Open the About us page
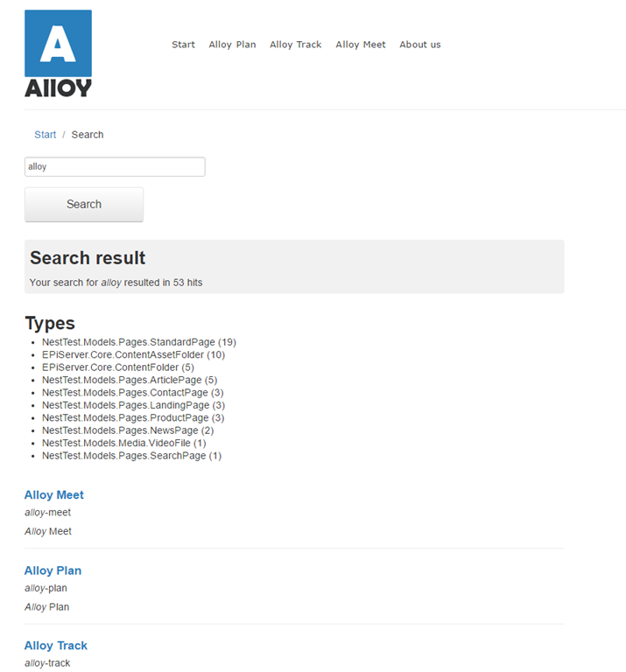 point(419,45)
